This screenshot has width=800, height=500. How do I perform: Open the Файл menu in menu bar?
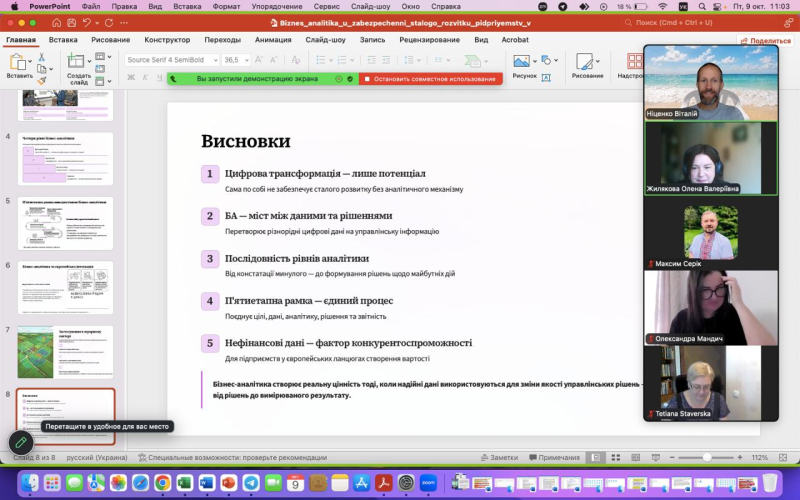91,7
